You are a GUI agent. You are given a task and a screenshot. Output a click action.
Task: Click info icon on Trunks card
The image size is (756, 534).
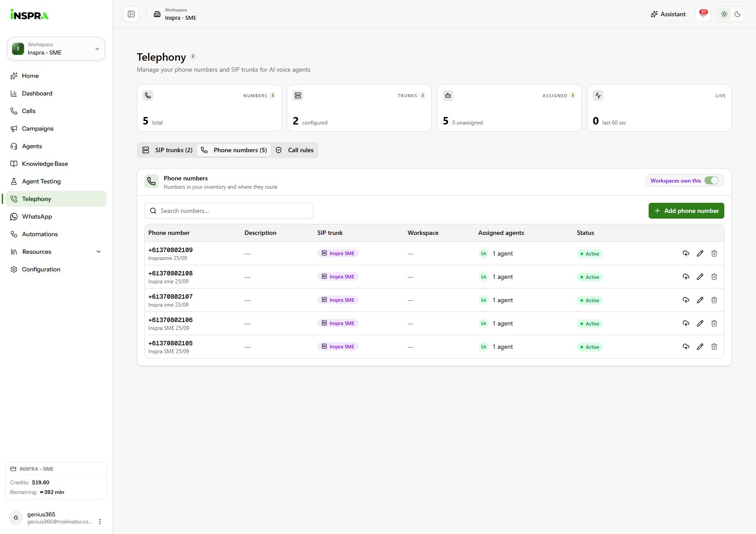423,95
